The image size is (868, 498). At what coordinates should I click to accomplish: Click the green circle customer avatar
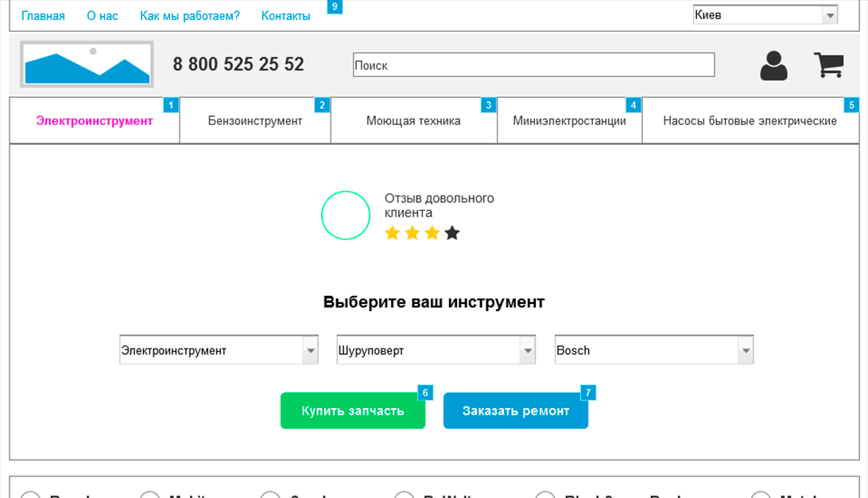pyautogui.click(x=346, y=216)
